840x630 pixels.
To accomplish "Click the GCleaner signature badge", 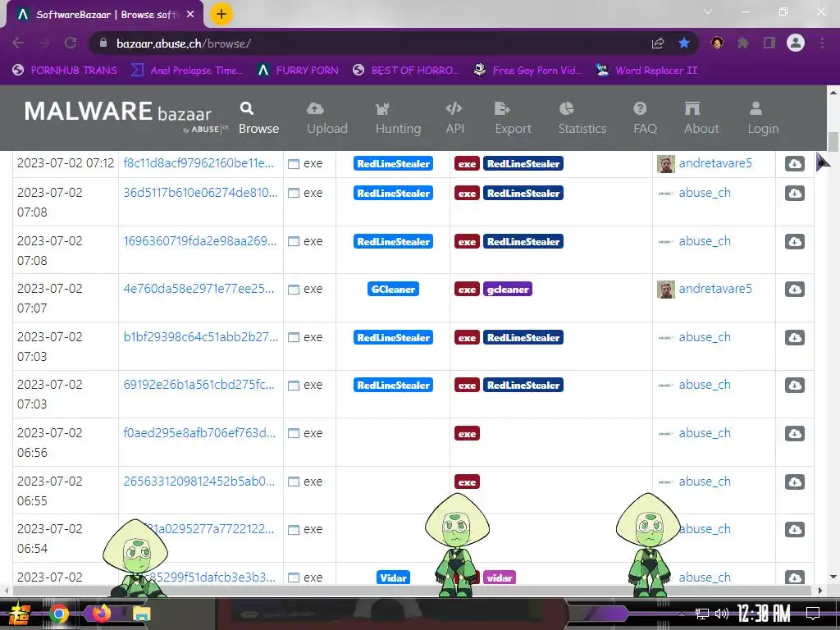I will coord(393,290).
